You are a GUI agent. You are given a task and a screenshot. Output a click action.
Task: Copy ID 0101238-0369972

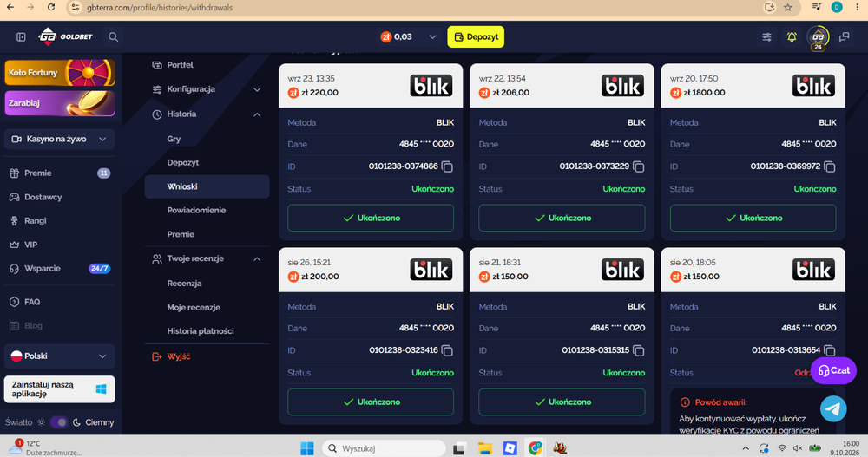click(829, 166)
